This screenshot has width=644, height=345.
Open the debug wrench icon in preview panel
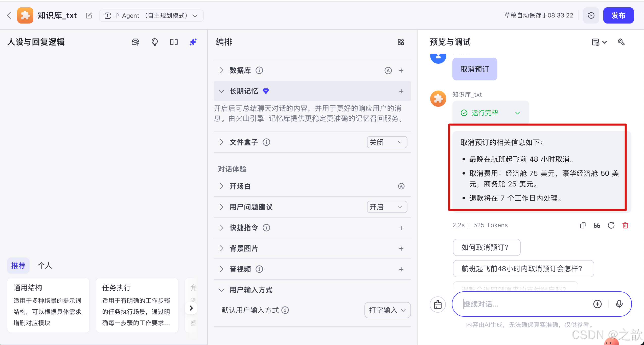tap(622, 42)
